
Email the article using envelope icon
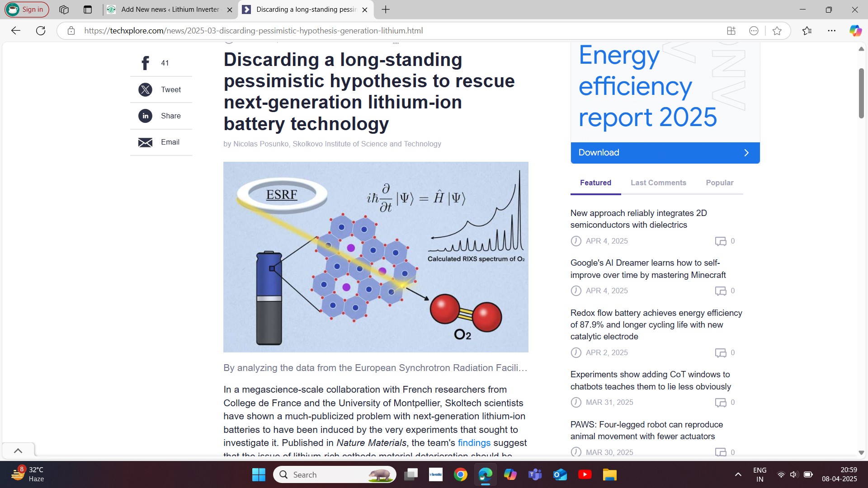tap(145, 142)
